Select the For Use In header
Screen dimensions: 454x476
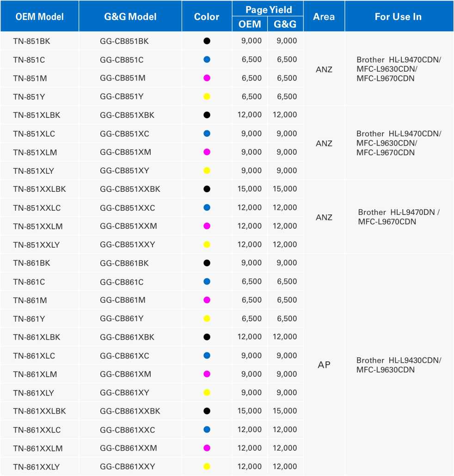[x=399, y=16]
